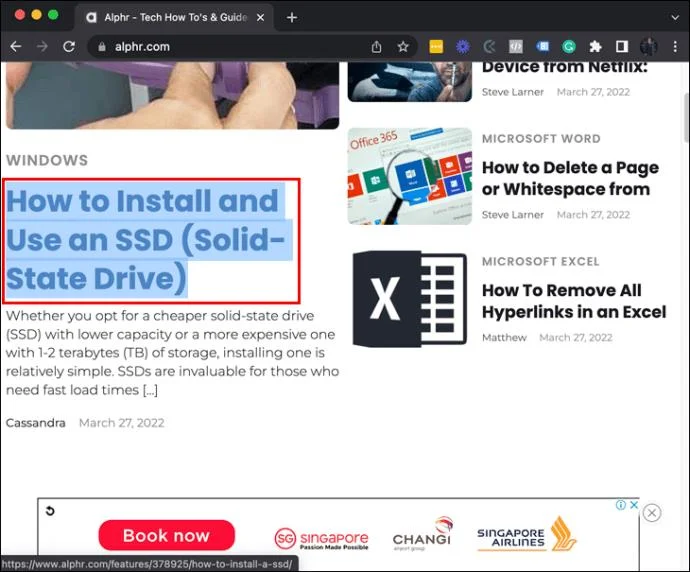
Task: Share this page using share icon
Action: (376, 47)
